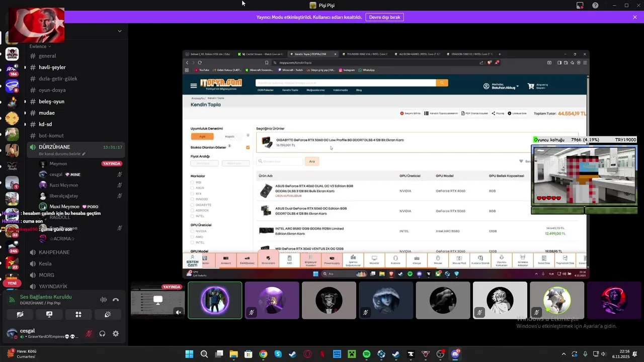Dismiss the streamer mode banner

coord(635,17)
